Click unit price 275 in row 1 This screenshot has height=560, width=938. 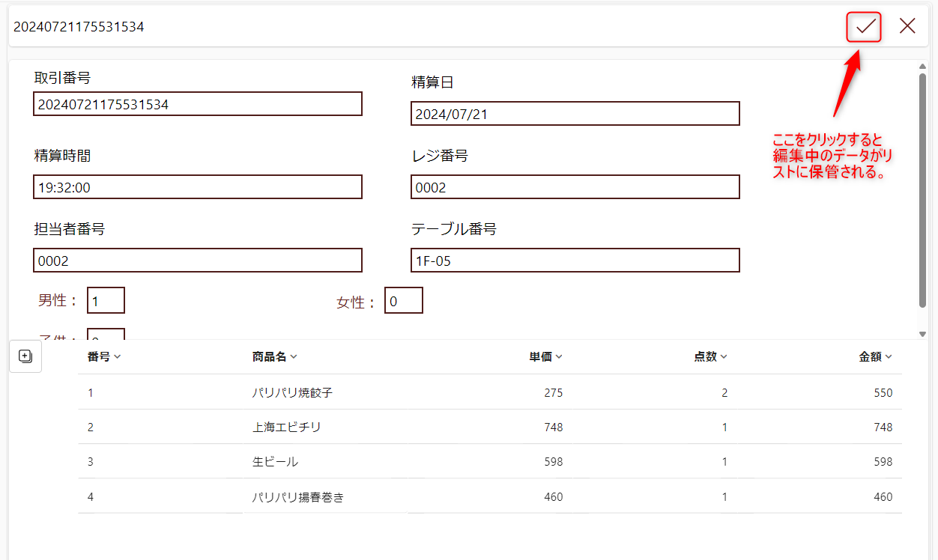click(554, 392)
